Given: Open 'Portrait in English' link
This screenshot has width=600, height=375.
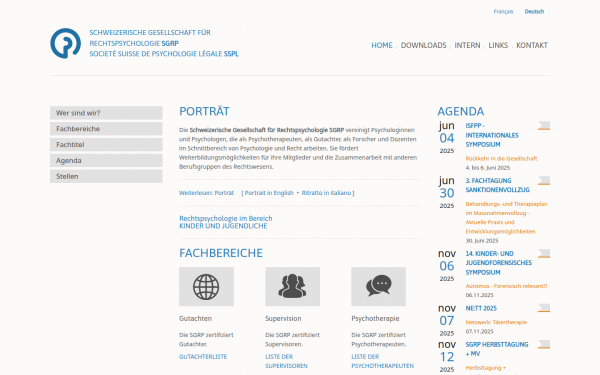Looking at the screenshot, I should tap(269, 193).
